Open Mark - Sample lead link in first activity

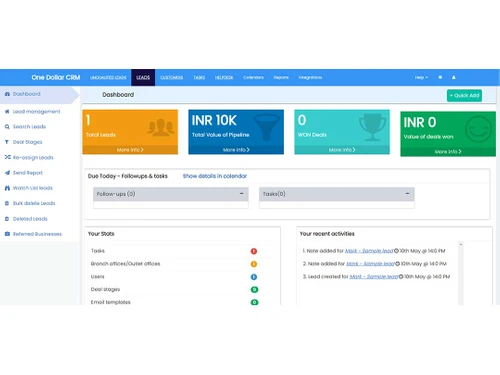point(369,251)
